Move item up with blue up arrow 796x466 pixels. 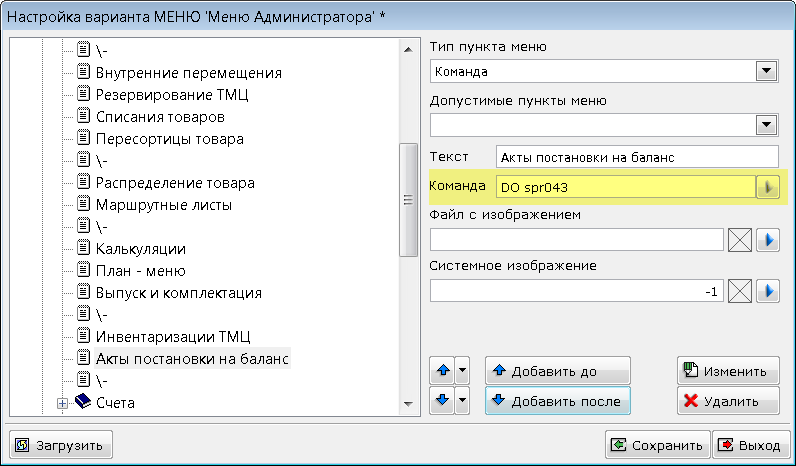point(443,371)
